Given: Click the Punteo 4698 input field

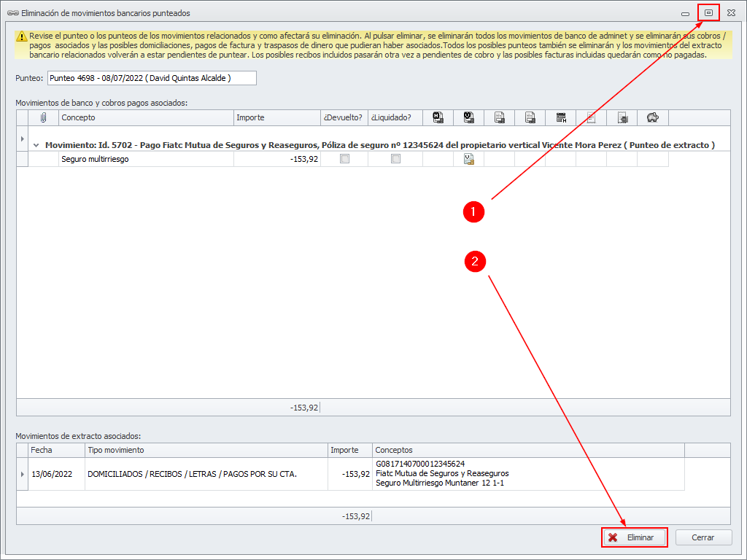Looking at the screenshot, I should [x=152, y=78].
